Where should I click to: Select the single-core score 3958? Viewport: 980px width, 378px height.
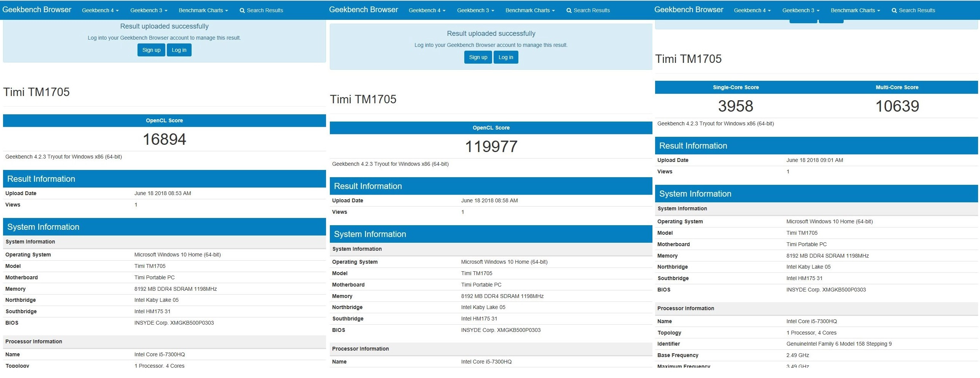point(736,106)
